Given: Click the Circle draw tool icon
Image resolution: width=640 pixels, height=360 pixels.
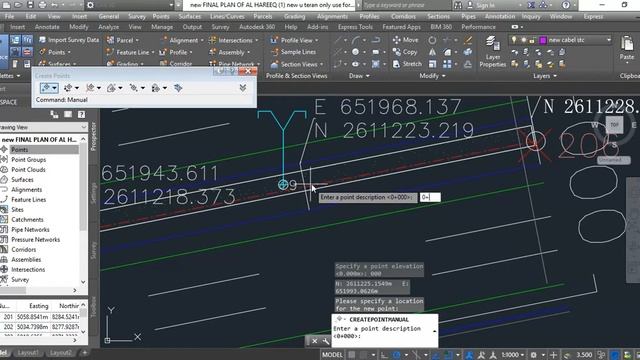Looking at the screenshot, I should pyautogui.click(x=356, y=52).
